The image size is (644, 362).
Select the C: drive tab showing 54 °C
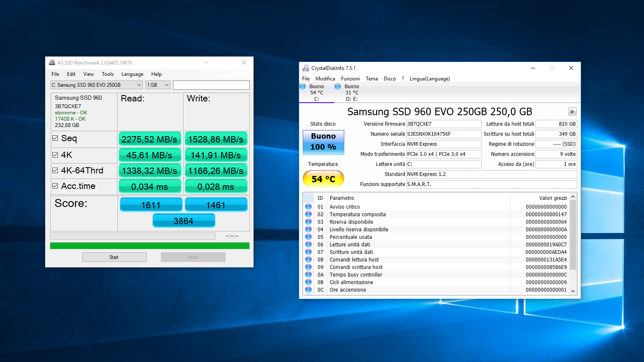(316, 93)
